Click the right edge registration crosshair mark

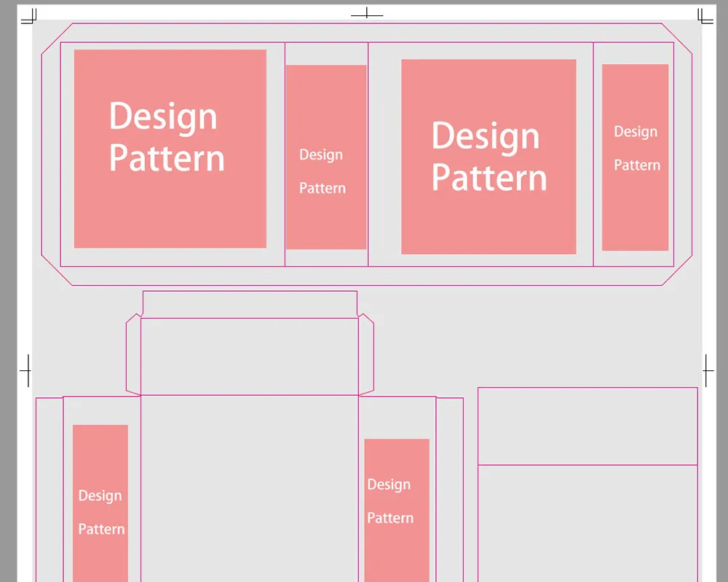click(708, 370)
